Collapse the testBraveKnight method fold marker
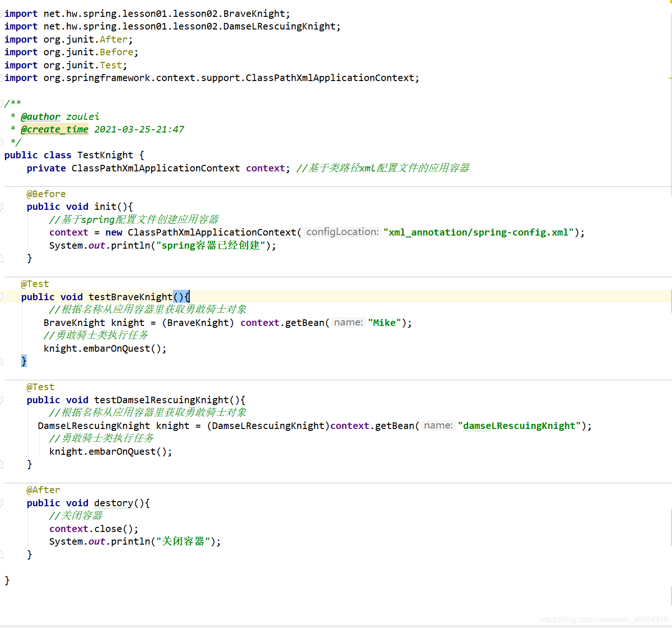 (x=1, y=297)
